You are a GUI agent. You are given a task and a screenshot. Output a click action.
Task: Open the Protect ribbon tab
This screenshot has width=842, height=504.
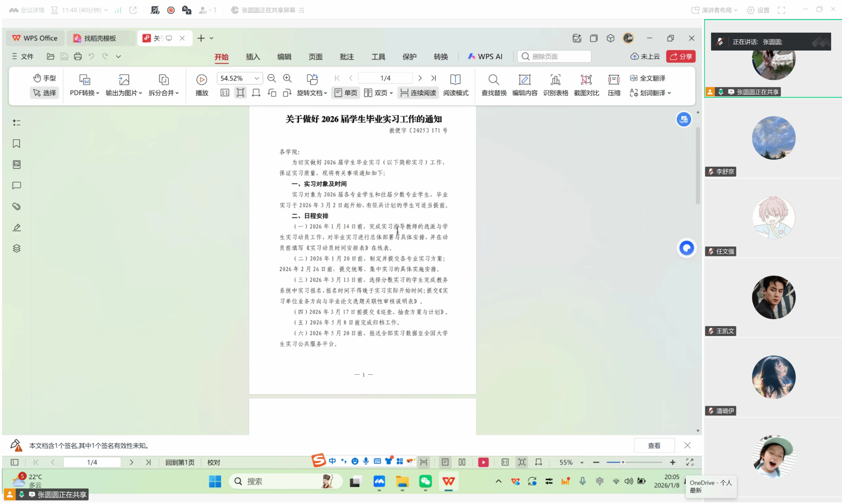click(x=409, y=57)
